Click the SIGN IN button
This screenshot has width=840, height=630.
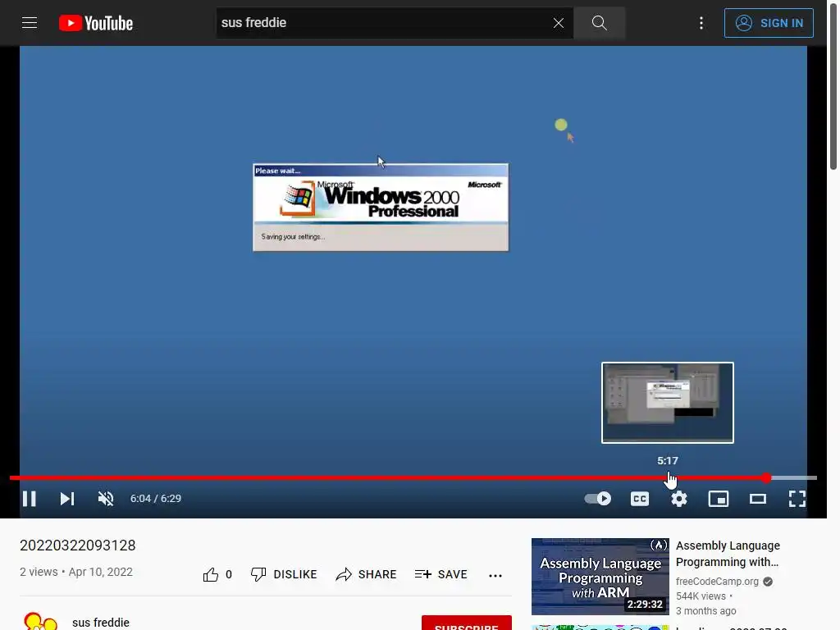tap(768, 23)
